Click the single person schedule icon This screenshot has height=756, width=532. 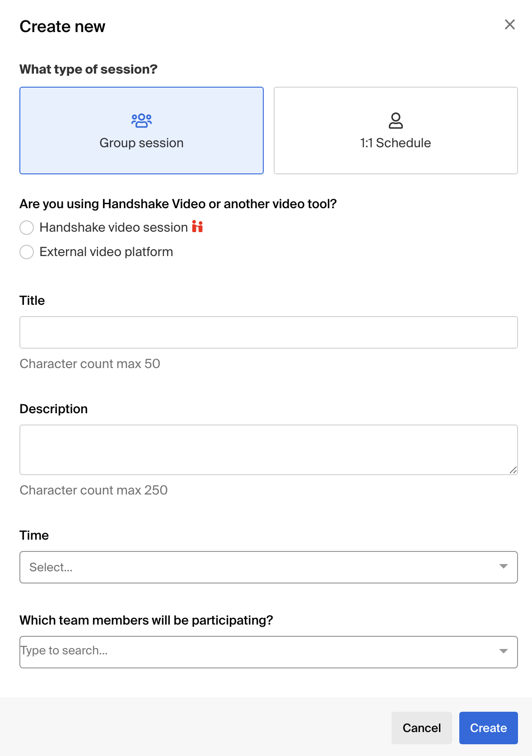pos(396,121)
